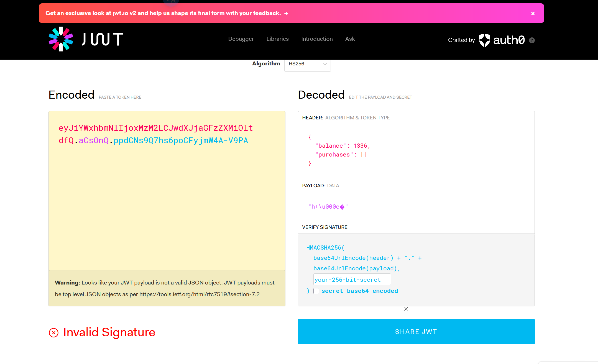Click the Ask navigation link
The width and height of the screenshot is (598, 364).
[x=350, y=39]
